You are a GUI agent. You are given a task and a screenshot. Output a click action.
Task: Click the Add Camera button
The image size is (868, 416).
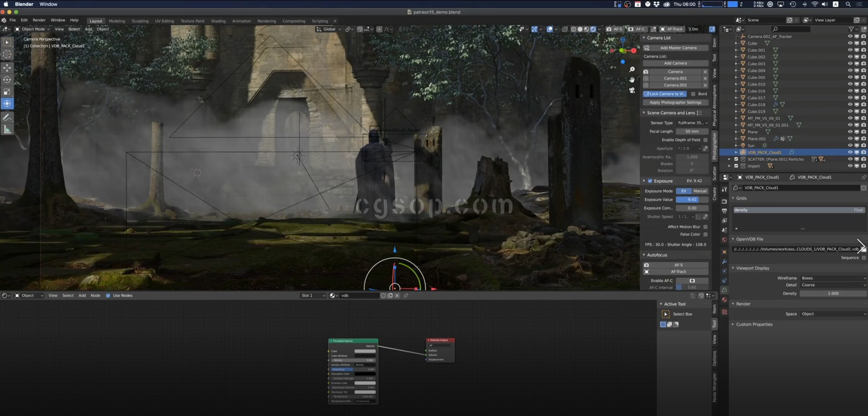coord(675,63)
